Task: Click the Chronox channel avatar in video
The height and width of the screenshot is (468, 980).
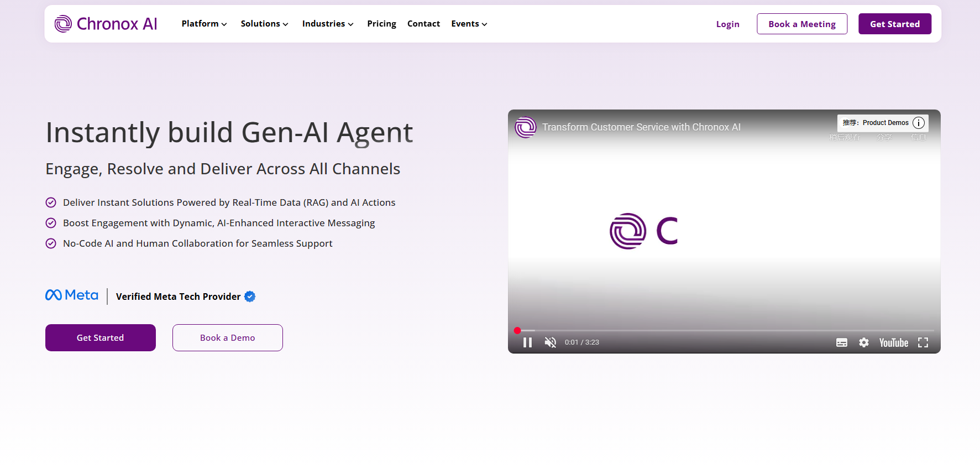Action: pyautogui.click(x=525, y=127)
